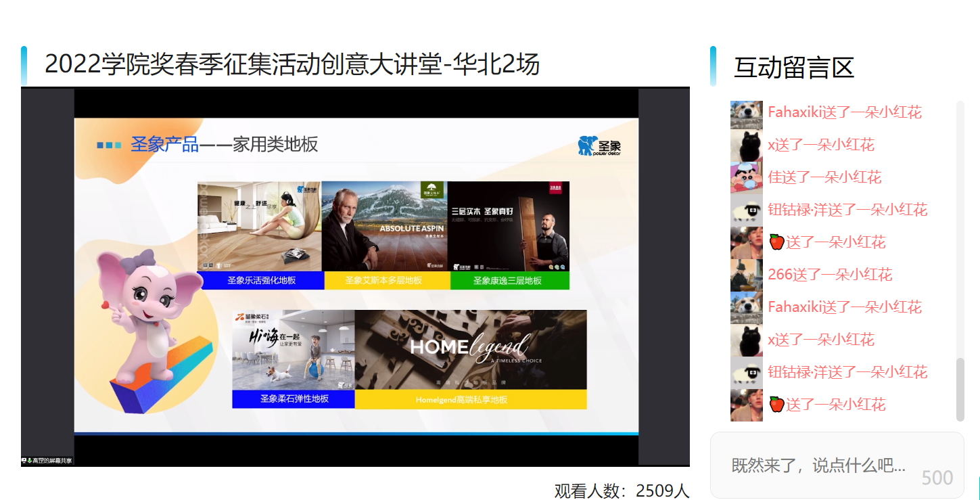Click the topmost Fahaxiki送了一朵小红花 message
The height and width of the screenshot is (500, 980).
[x=845, y=112]
